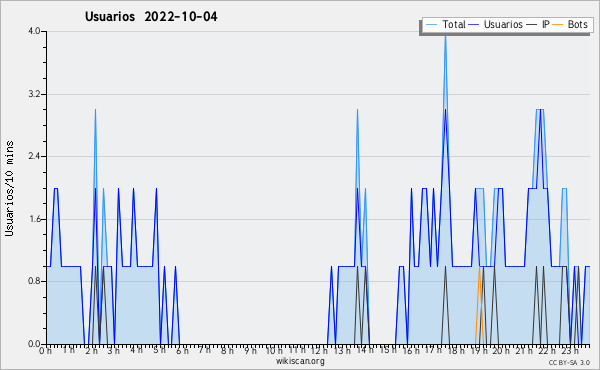Click the orange Bots legend line swatch

coord(558,25)
